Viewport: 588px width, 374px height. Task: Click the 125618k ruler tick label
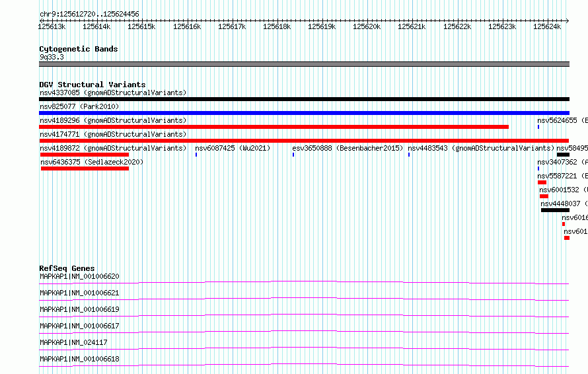pos(277,26)
